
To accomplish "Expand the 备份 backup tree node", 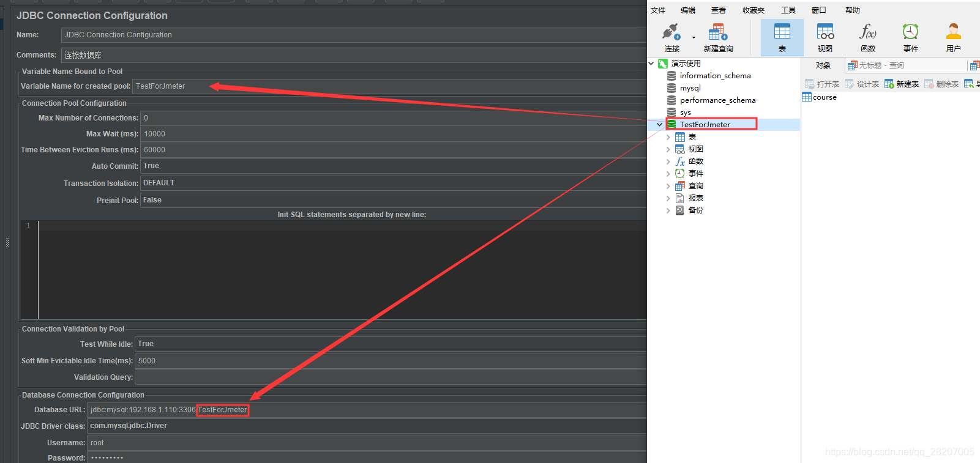I will point(668,210).
